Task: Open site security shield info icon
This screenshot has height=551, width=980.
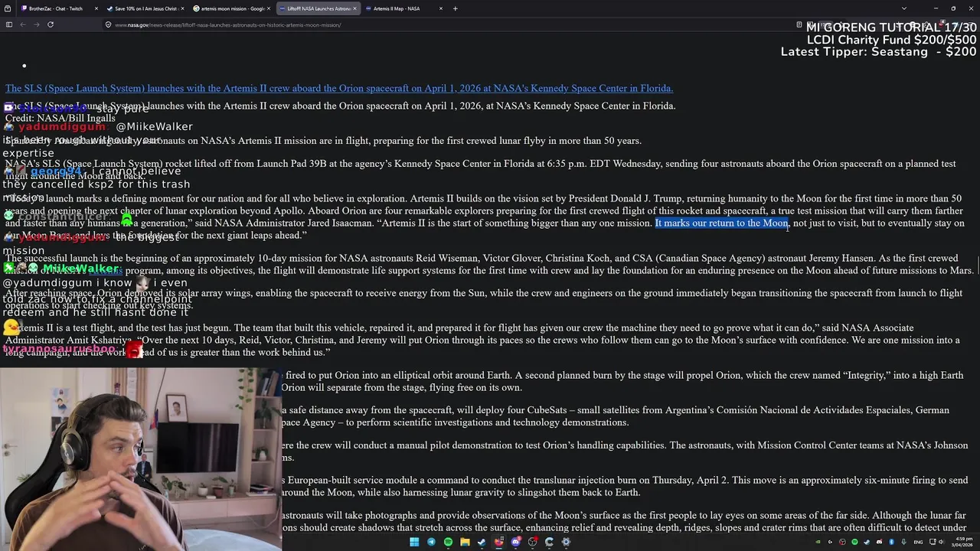Action: [x=108, y=24]
